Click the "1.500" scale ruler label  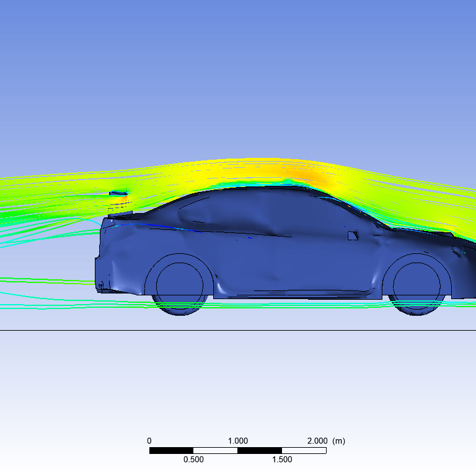(282, 460)
